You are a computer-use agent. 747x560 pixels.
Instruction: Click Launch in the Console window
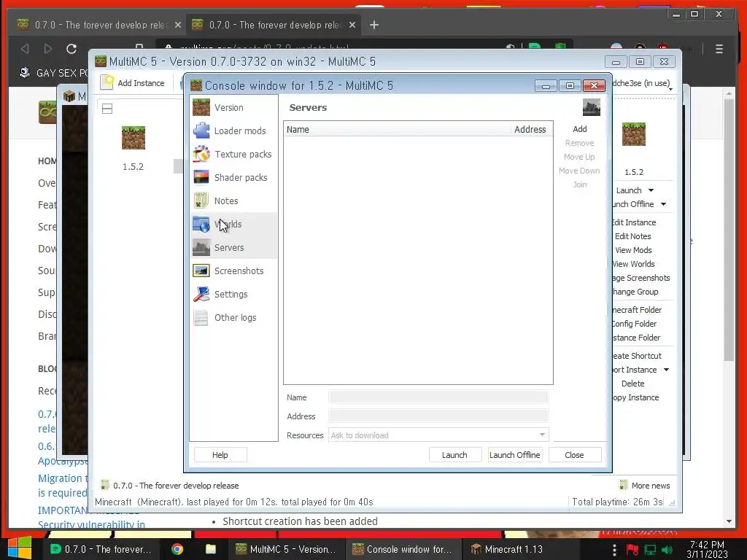[454, 455]
